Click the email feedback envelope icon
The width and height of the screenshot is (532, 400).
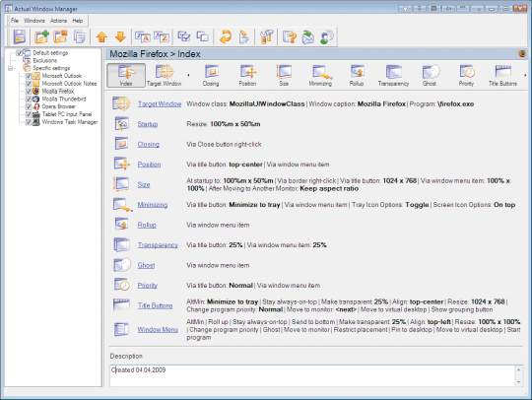click(308, 36)
